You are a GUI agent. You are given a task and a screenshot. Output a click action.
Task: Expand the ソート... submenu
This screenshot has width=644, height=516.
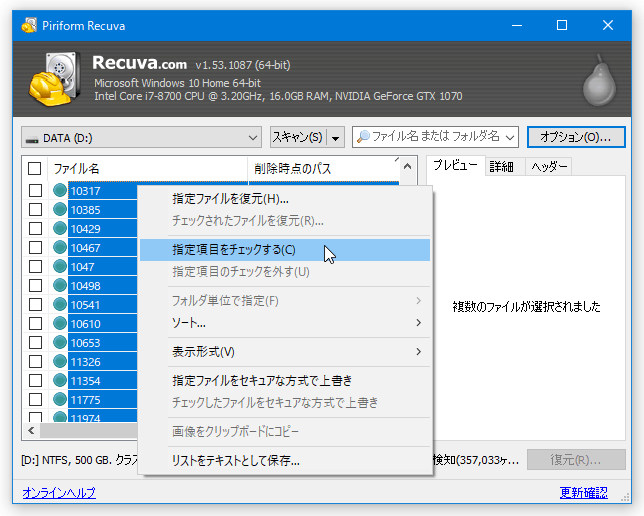(x=419, y=322)
